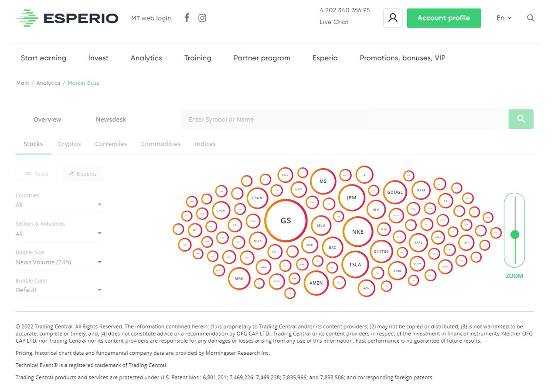The image size is (558, 392).
Task: Select the TSLA stock bubble
Action: point(355,264)
